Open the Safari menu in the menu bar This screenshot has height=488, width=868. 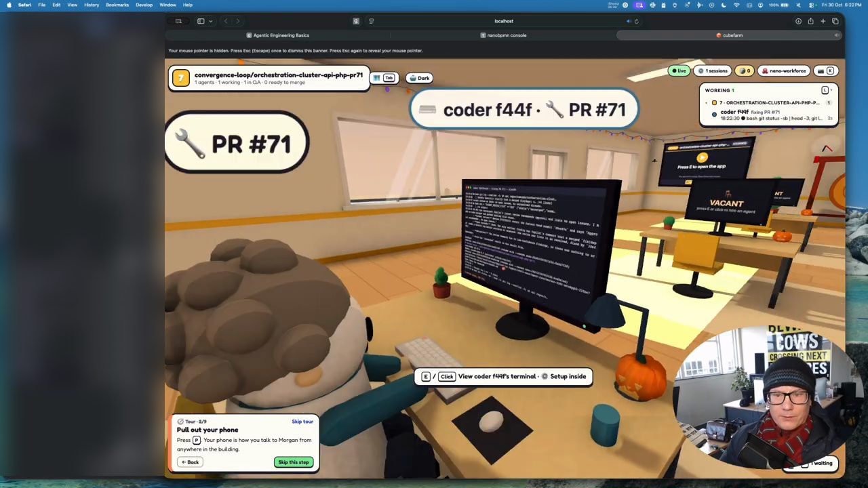click(24, 5)
